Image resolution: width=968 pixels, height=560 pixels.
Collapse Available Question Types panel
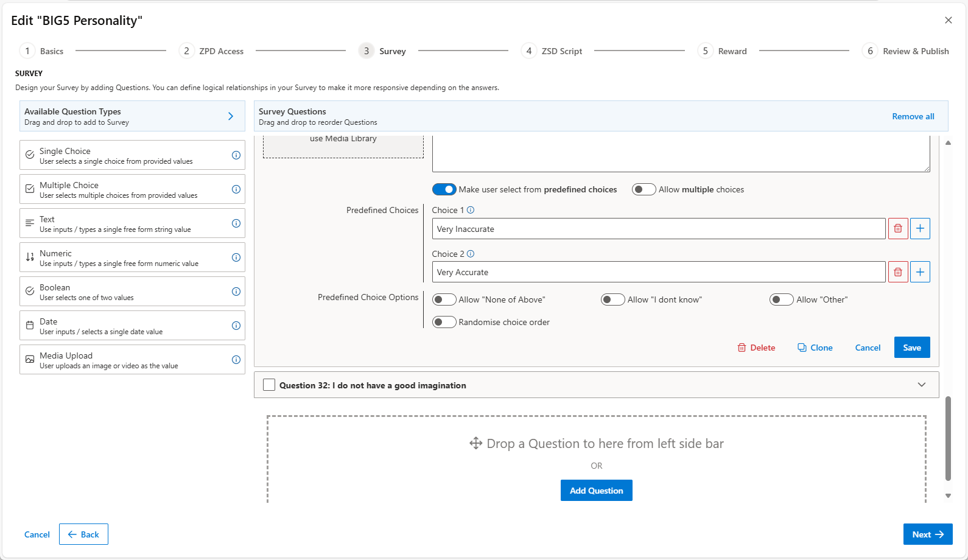click(x=231, y=116)
